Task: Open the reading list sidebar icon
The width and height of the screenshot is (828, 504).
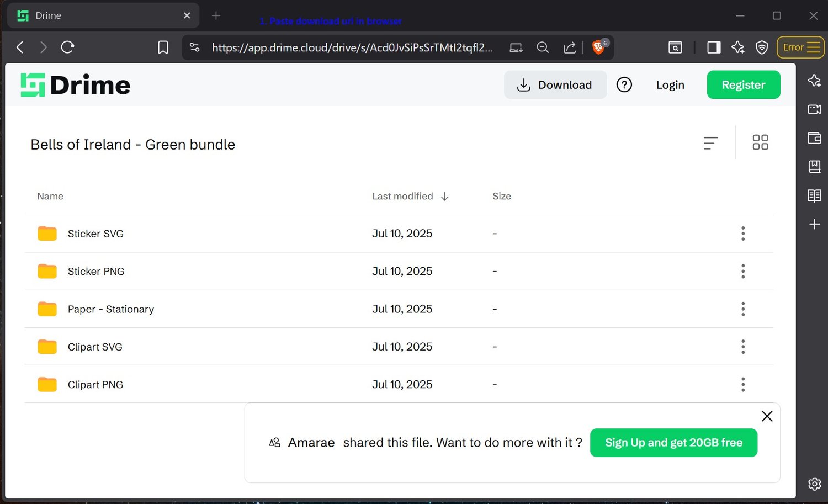Action: coord(814,195)
